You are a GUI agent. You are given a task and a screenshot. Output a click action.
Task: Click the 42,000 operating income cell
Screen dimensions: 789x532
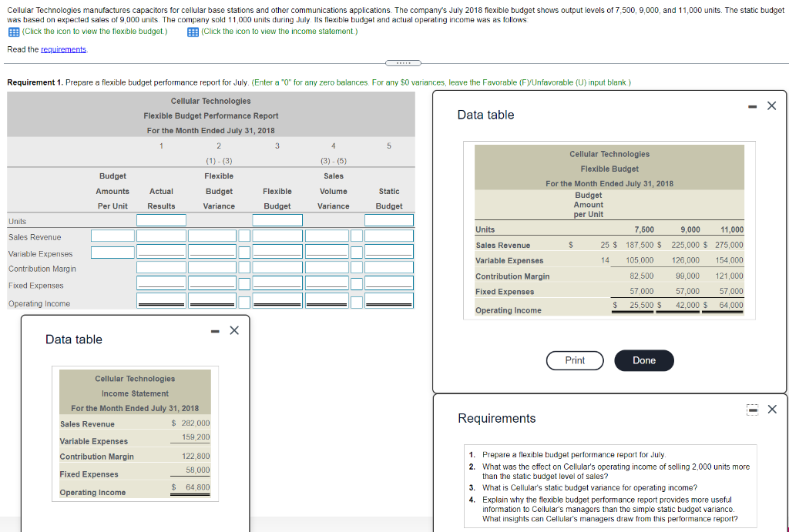coord(687,305)
